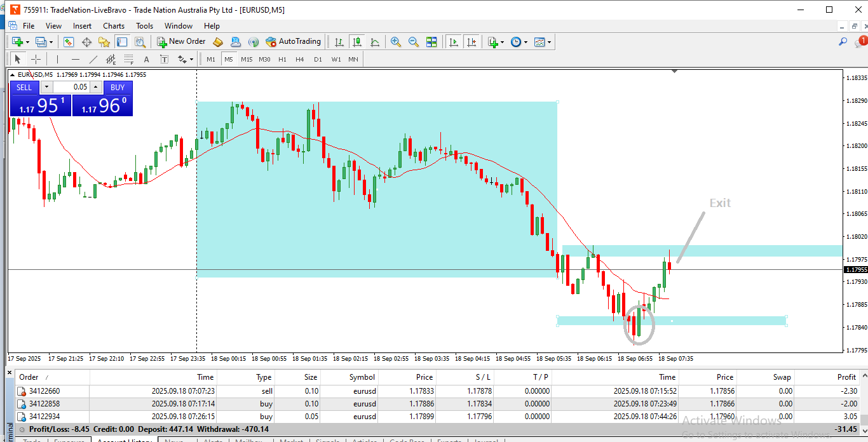The width and height of the screenshot is (868, 442).
Task: Expand the Templates dropdown arrow
Action: 549,43
